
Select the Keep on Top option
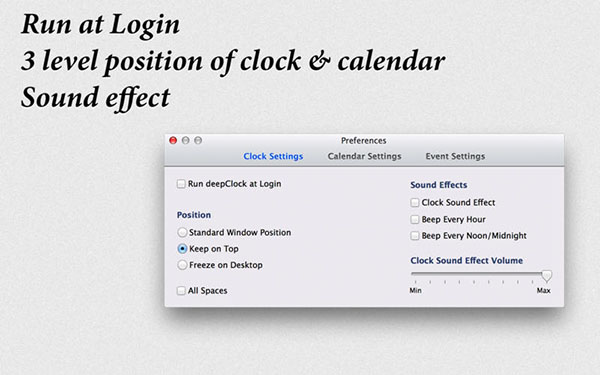coord(182,249)
